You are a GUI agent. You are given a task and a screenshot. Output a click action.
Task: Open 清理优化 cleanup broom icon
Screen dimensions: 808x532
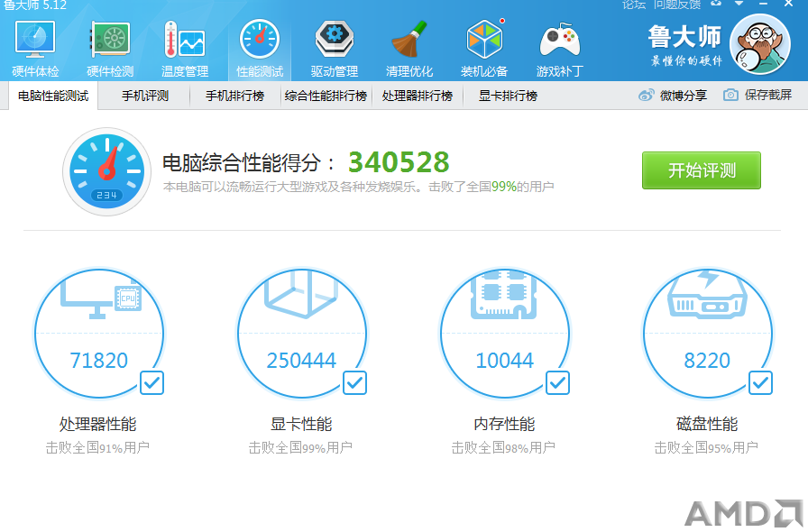coord(409,49)
